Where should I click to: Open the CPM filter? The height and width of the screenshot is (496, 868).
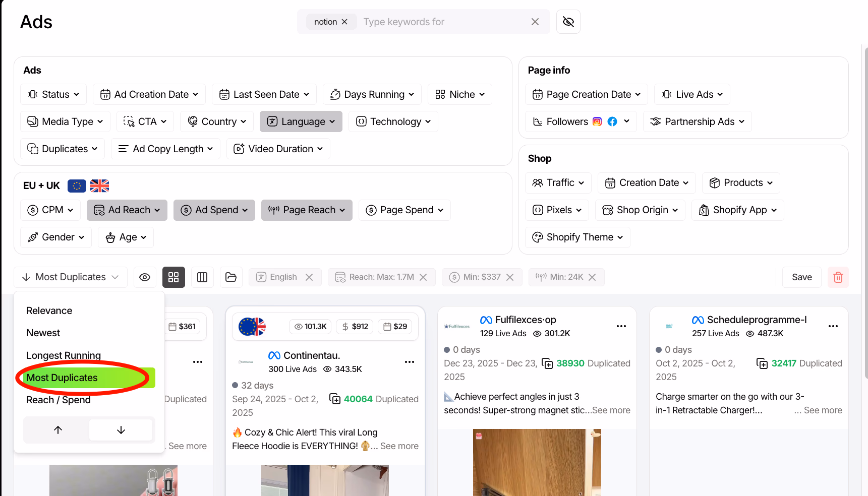click(x=50, y=210)
